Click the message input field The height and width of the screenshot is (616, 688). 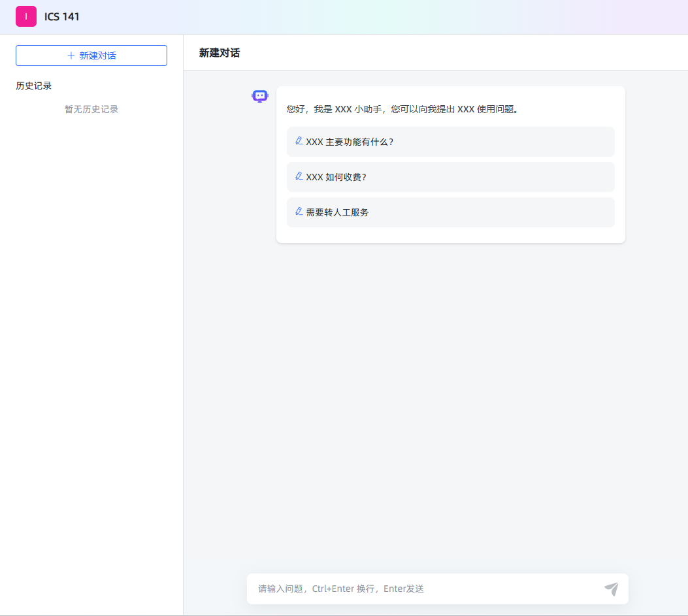click(x=425, y=589)
